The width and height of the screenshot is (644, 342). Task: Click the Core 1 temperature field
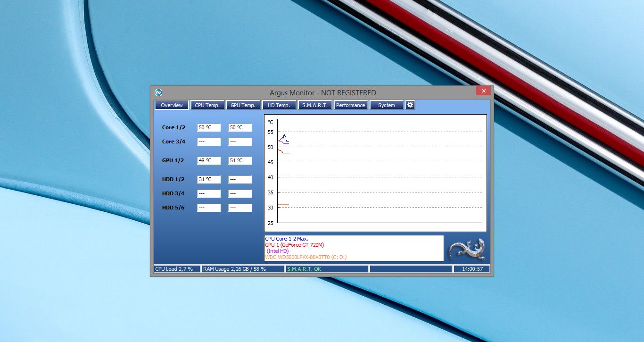pyautogui.click(x=209, y=127)
